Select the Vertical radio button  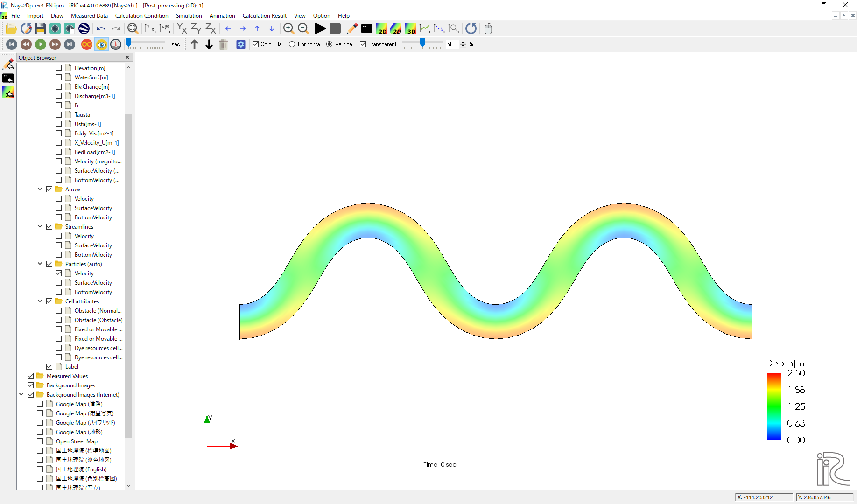[x=330, y=44]
